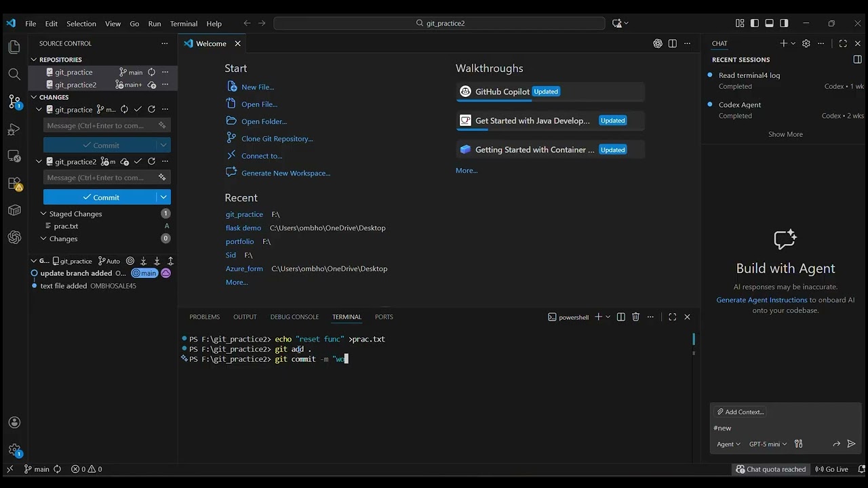
Task: Open Accounts menu in activity bar
Action: tap(14, 423)
